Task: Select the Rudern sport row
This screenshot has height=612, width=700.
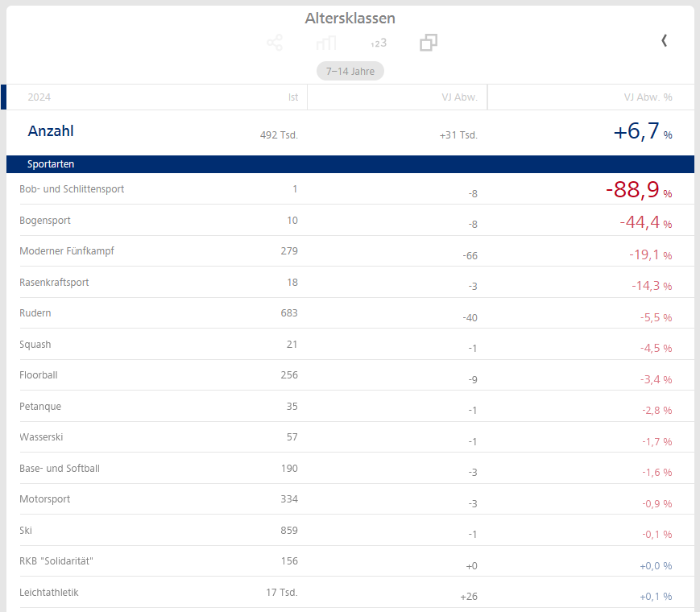Action: 35,313
